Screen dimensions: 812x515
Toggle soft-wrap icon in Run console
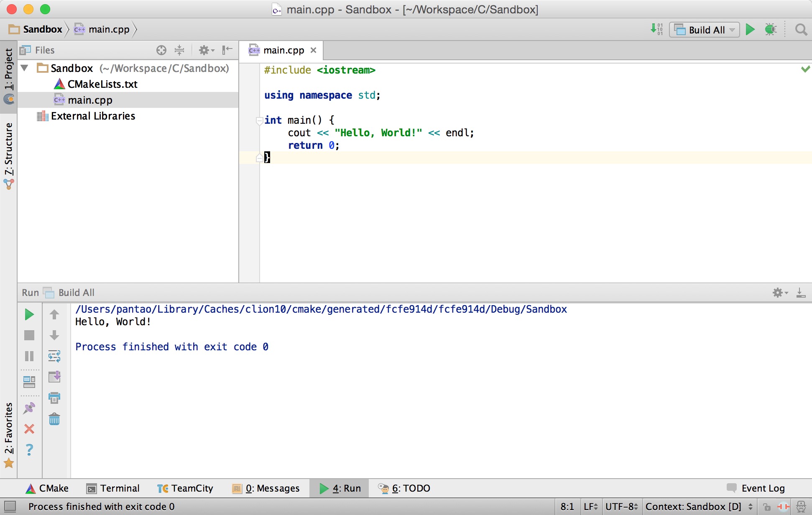point(54,356)
